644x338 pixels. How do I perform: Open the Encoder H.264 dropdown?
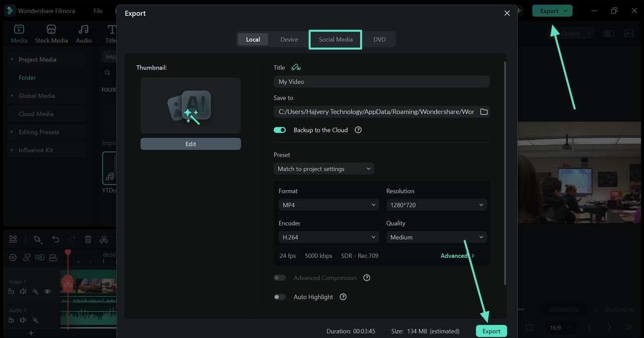(x=329, y=237)
